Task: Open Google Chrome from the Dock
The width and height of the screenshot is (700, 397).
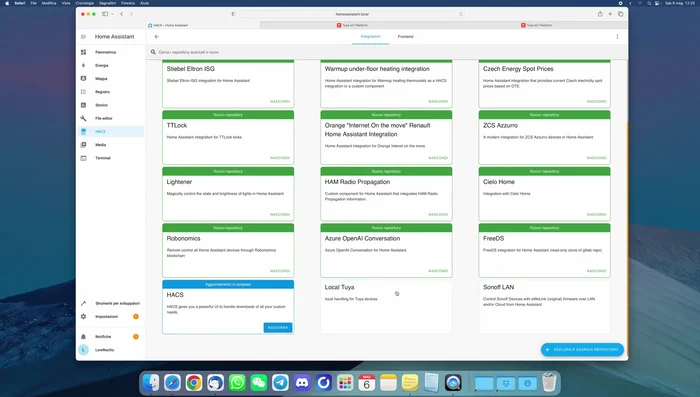Action: (x=194, y=383)
